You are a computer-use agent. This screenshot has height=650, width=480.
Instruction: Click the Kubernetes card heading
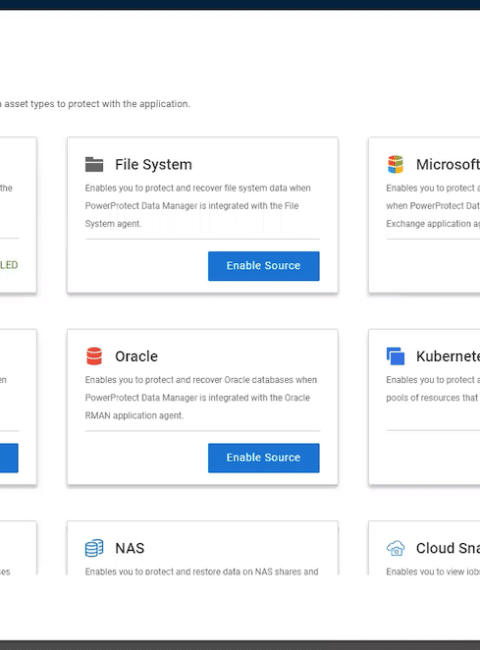coord(448,357)
